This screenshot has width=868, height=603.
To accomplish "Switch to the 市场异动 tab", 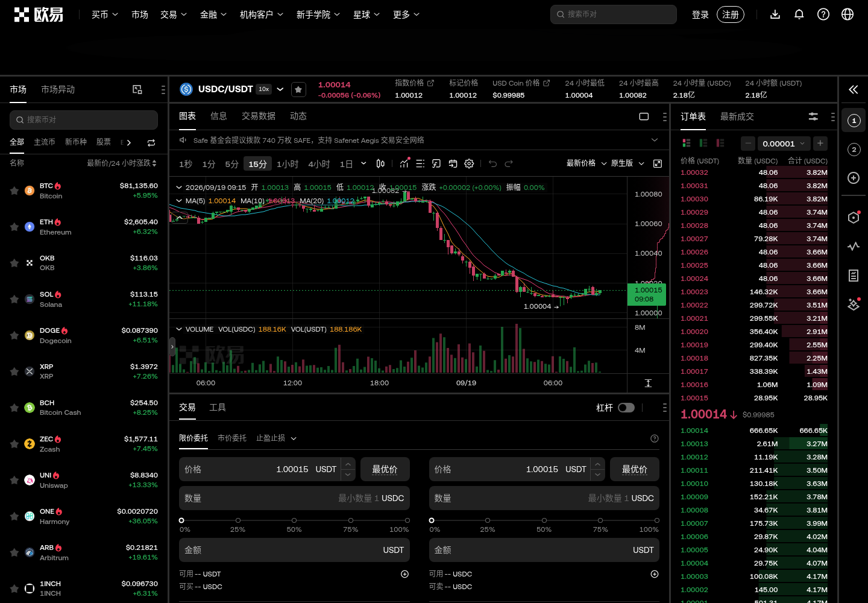I will click(x=58, y=89).
